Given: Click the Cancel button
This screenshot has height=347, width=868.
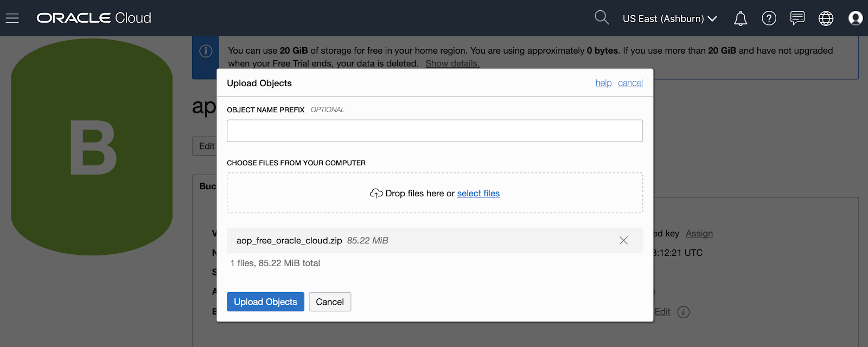Looking at the screenshot, I should pyautogui.click(x=330, y=302).
